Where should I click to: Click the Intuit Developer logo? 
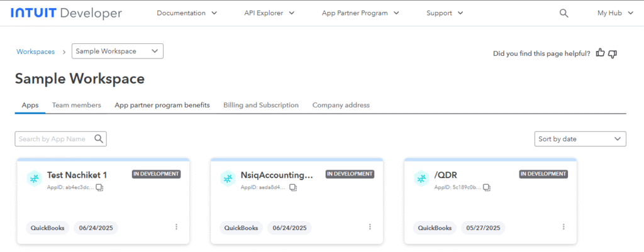point(66,13)
